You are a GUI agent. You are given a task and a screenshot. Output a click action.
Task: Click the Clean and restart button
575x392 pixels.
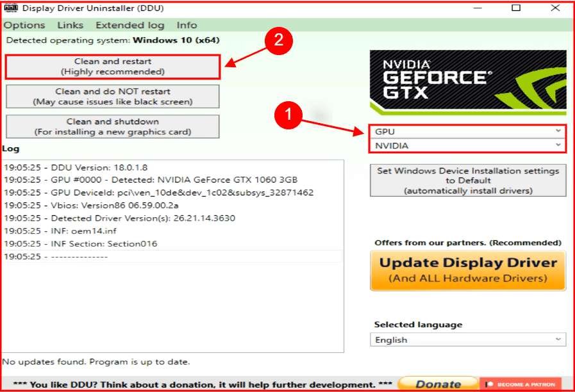point(112,66)
